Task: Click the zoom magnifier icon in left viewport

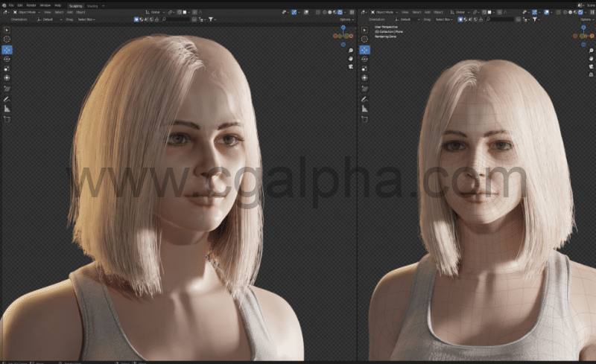Action: point(350,50)
